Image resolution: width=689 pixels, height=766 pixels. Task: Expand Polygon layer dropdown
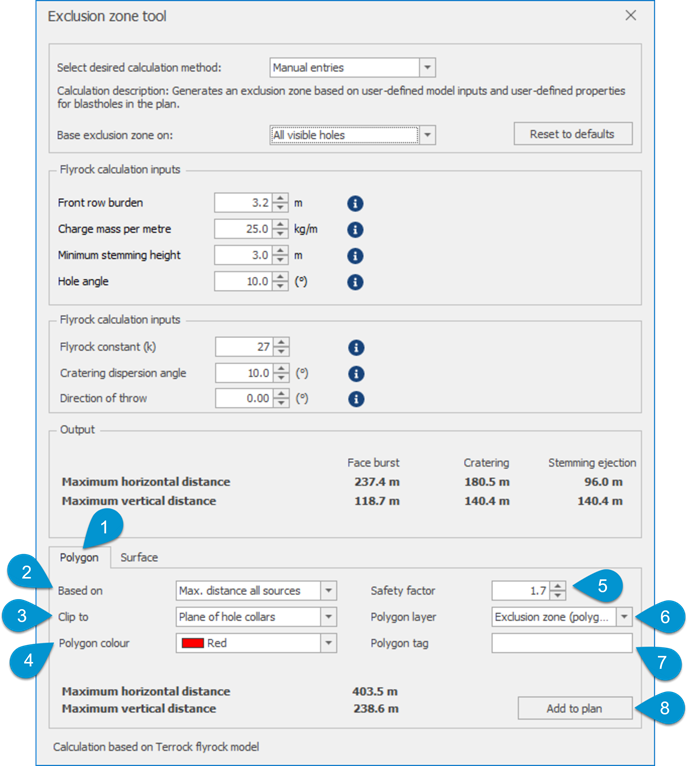click(x=624, y=617)
